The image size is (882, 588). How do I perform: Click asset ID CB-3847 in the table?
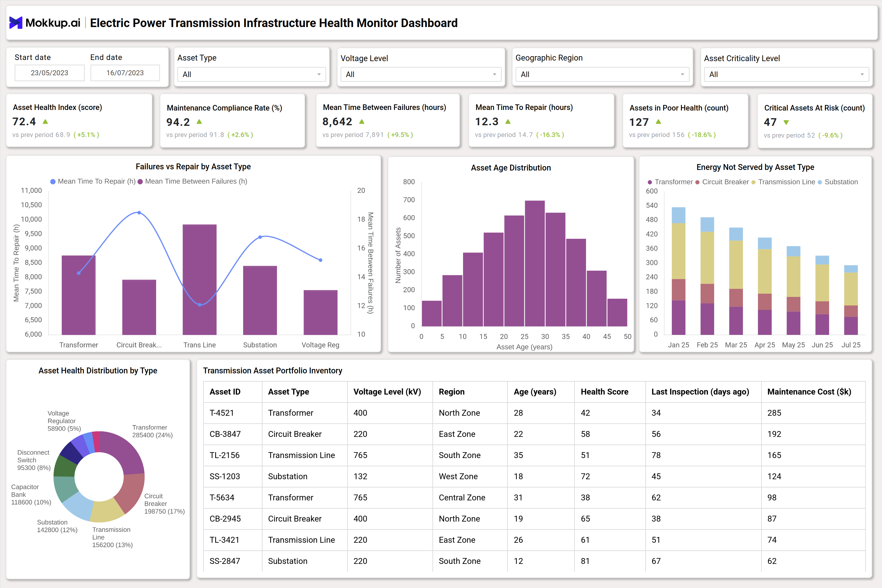point(225,434)
